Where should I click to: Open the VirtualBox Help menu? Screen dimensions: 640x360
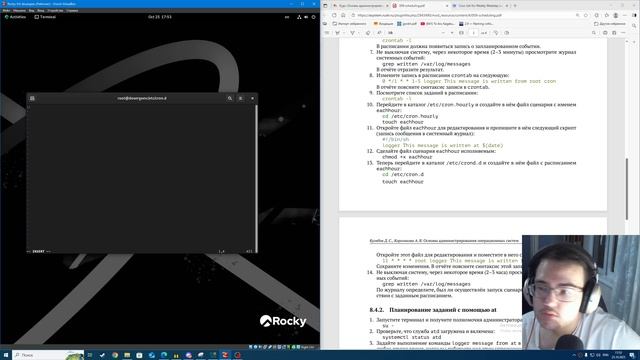click(72, 11)
